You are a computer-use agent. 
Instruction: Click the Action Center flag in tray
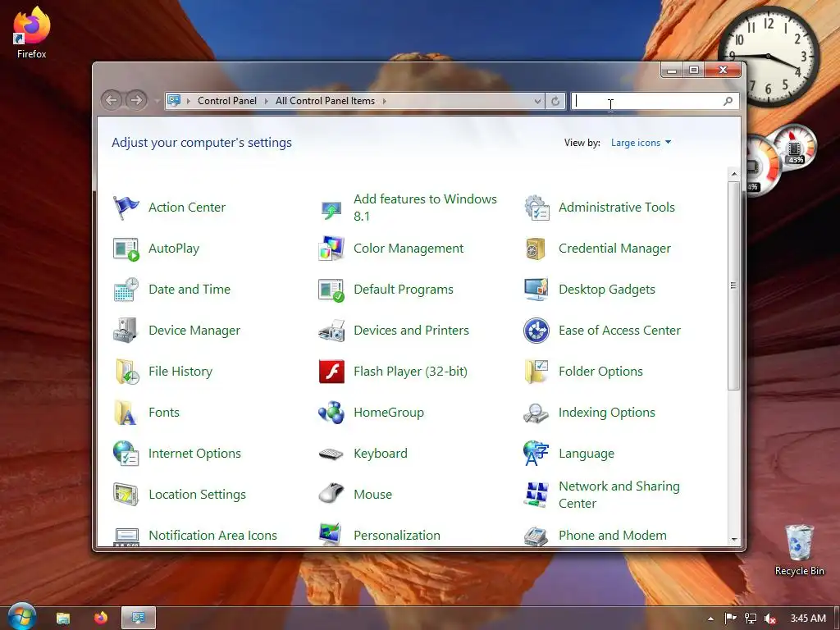(x=730, y=619)
